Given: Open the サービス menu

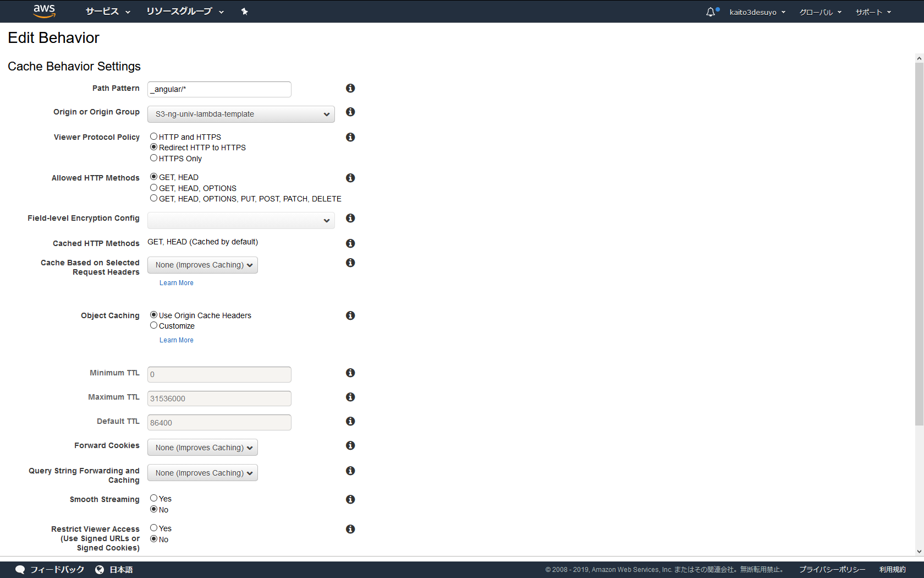Looking at the screenshot, I should [108, 12].
